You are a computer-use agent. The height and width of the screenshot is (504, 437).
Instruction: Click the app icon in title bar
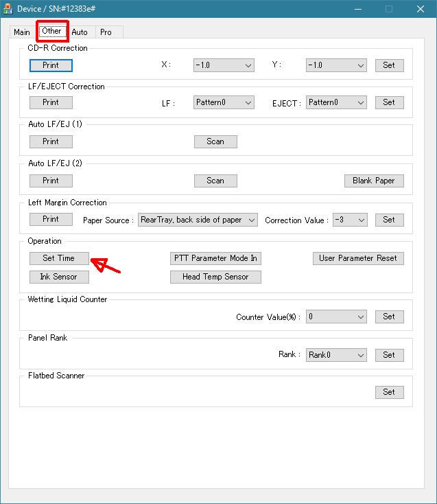pos(9,9)
